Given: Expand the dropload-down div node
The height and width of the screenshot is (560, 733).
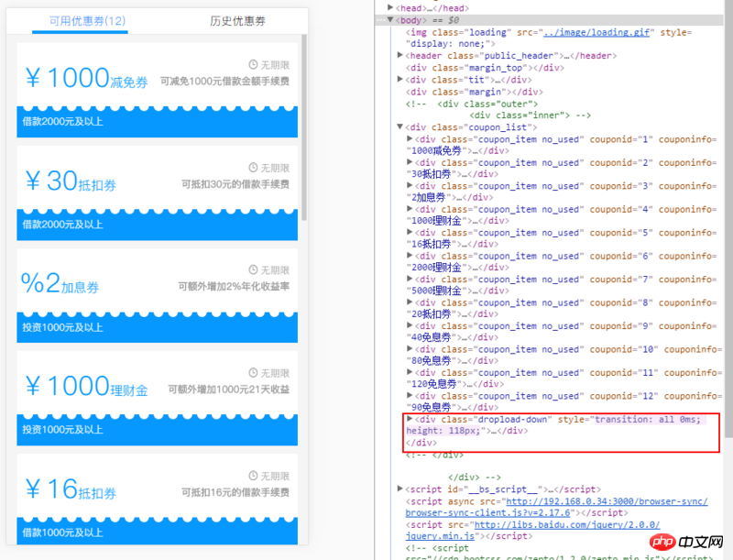Looking at the screenshot, I should coord(410,419).
